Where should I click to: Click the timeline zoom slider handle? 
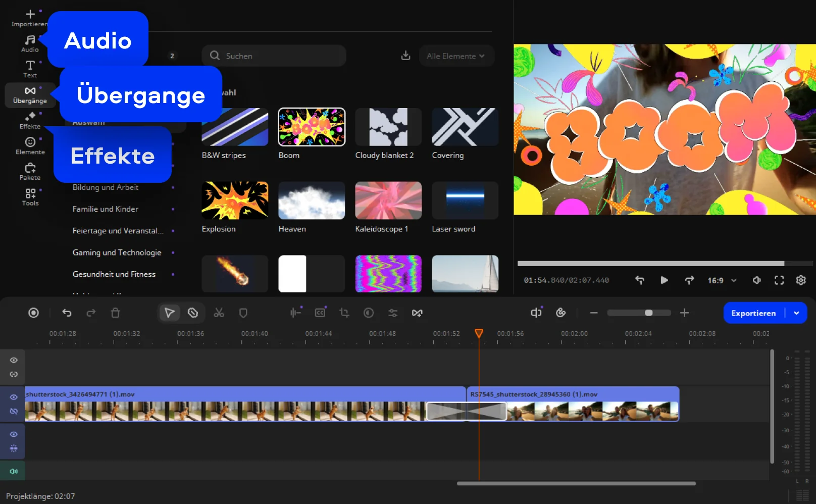coord(648,313)
